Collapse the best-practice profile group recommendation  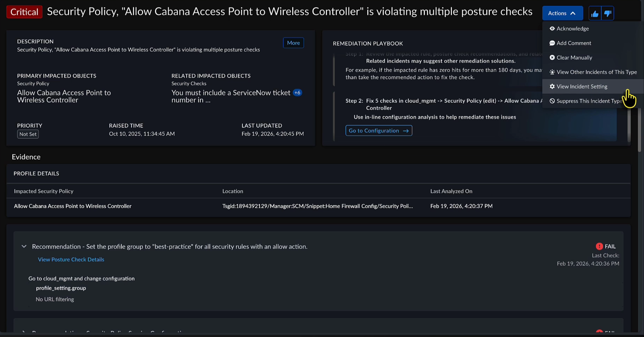(x=24, y=247)
